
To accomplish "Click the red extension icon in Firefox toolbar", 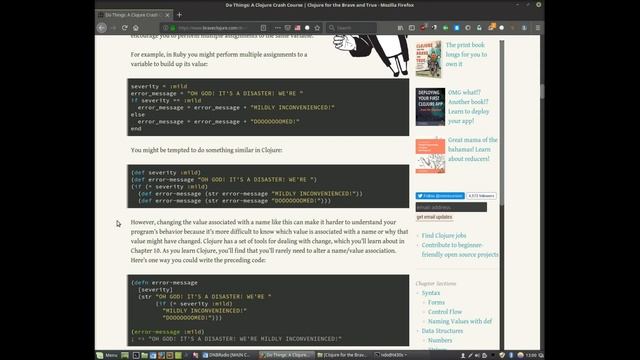I will click(423, 28).
